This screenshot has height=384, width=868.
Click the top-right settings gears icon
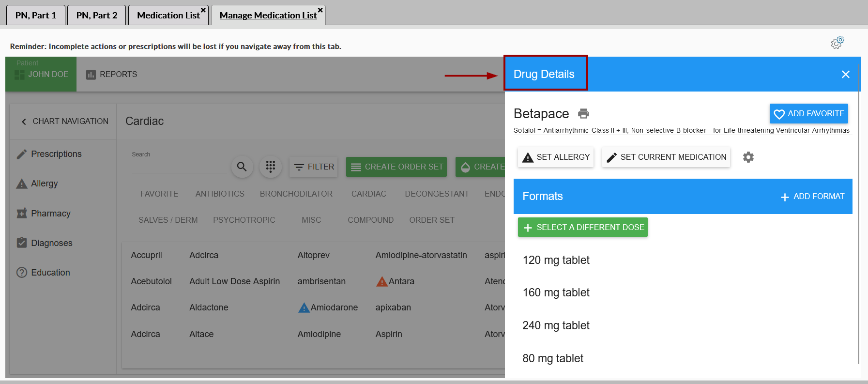pyautogui.click(x=837, y=43)
